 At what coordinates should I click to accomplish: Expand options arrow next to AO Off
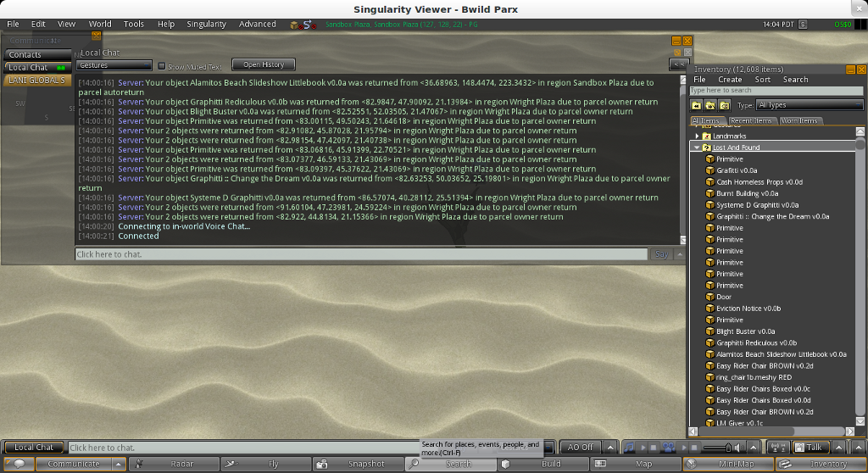tap(610, 447)
